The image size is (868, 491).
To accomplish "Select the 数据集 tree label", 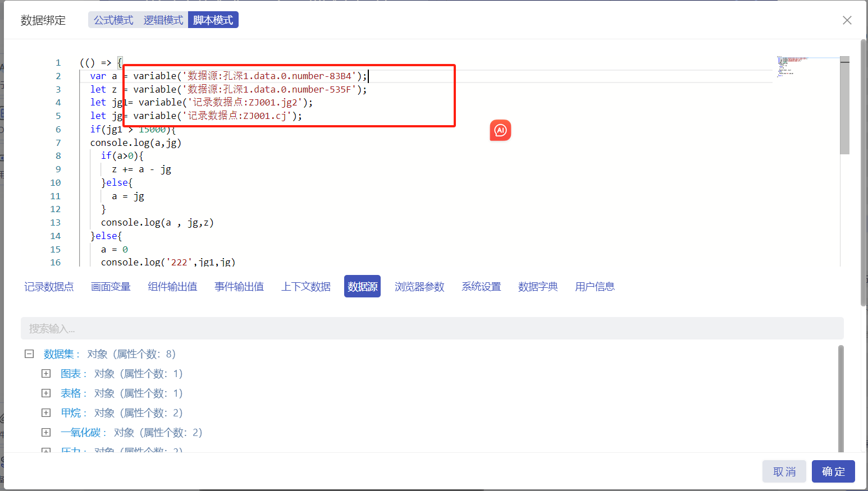I will tap(59, 354).
